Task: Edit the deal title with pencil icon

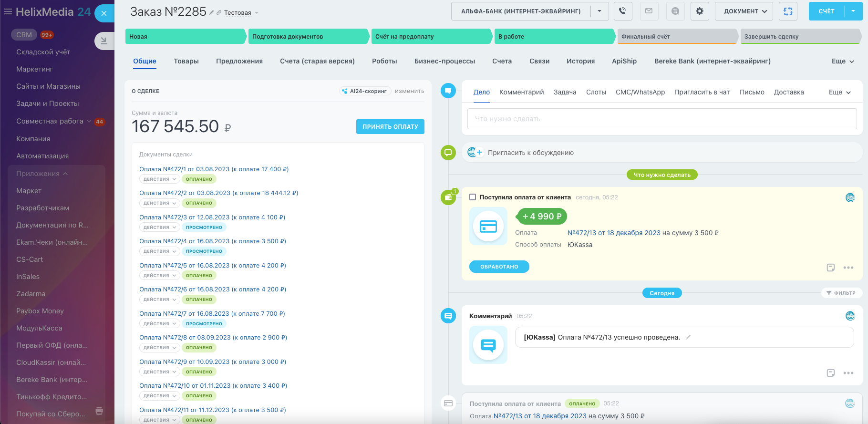Action: pyautogui.click(x=211, y=13)
